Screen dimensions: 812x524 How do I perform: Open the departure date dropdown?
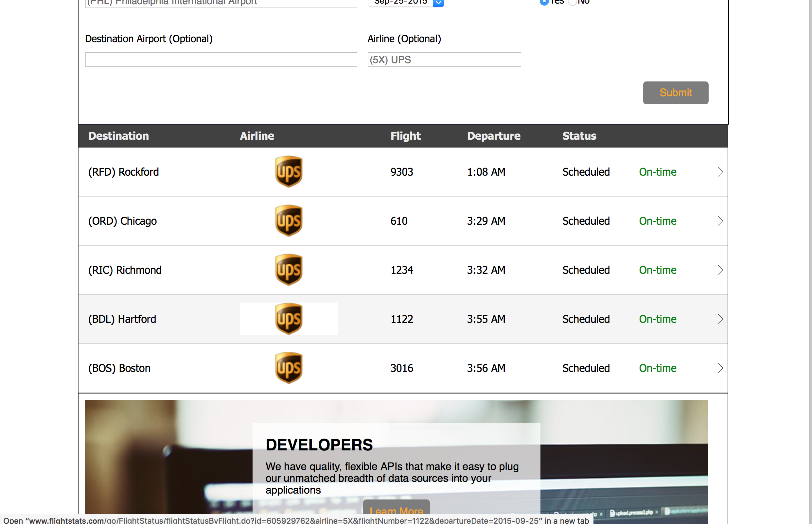(x=406, y=3)
